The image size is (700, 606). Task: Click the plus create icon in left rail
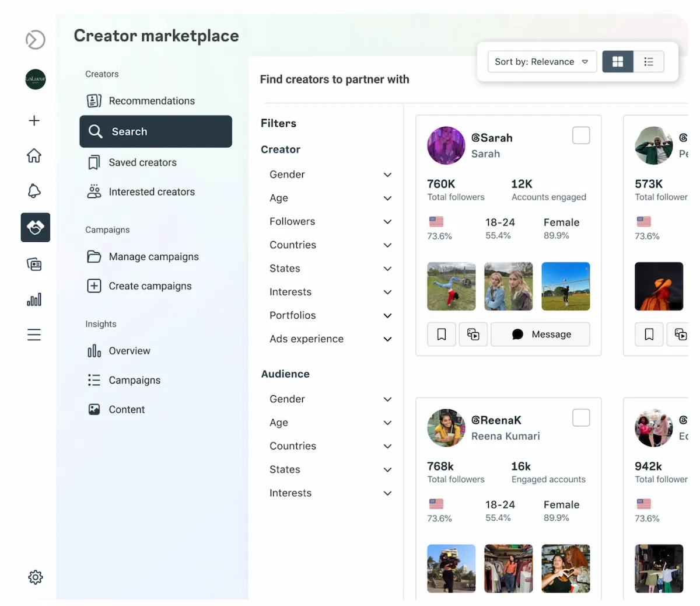tap(34, 120)
